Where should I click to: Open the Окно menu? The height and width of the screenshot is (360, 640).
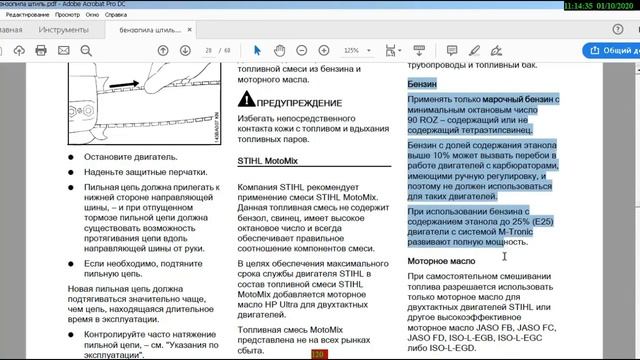(92, 15)
